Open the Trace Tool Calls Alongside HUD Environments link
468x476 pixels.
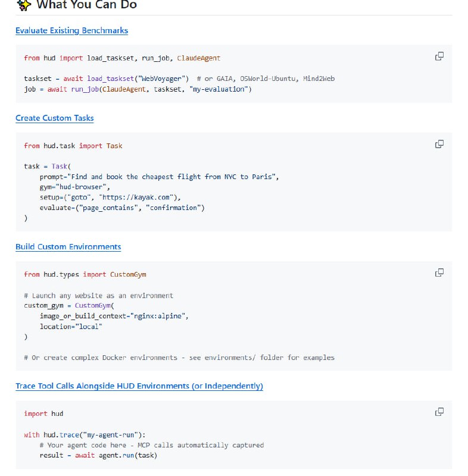click(x=139, y=386)
